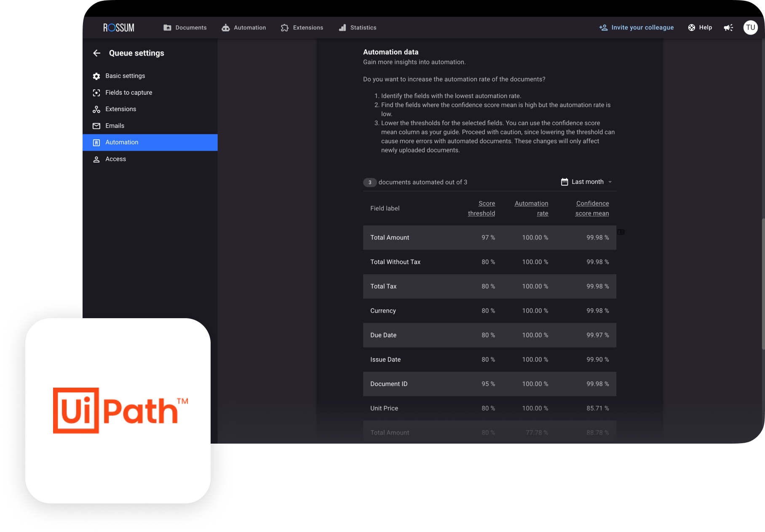The height and width of the screenshot is (532, 765).
Task: Select Emails in sidebar
Action: [x=150, y=126]
